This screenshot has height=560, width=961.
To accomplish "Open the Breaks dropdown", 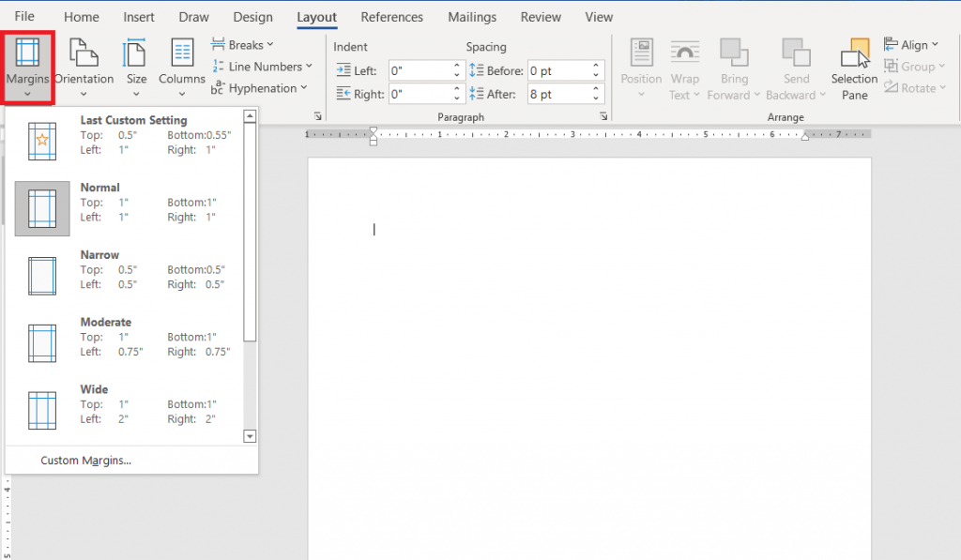I will tap(243, 44).
